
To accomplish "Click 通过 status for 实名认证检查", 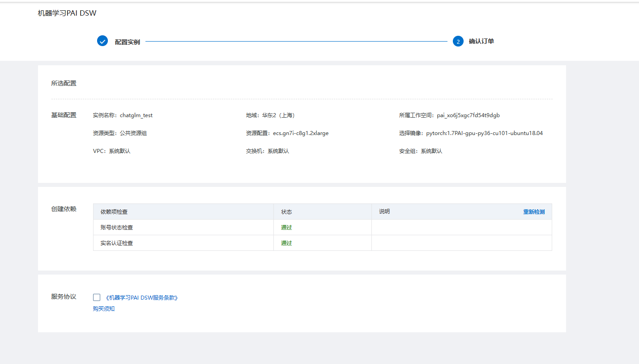I will [286, 243].
